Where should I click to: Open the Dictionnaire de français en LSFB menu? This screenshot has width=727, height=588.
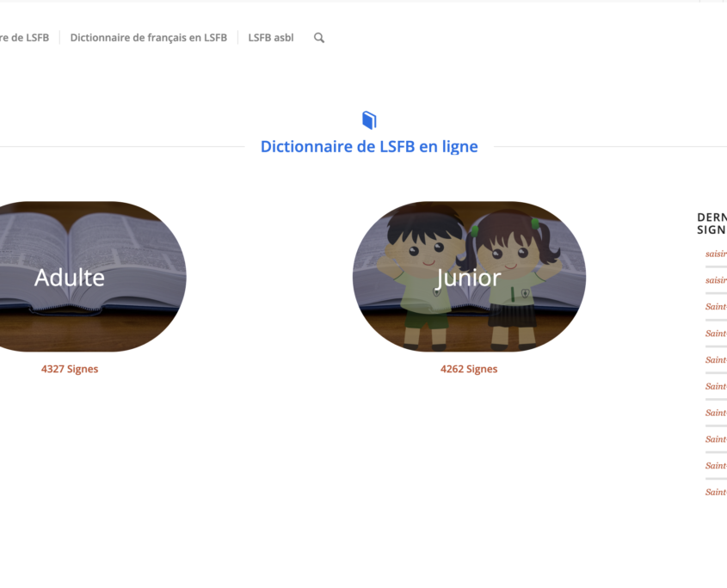[148, 38]
